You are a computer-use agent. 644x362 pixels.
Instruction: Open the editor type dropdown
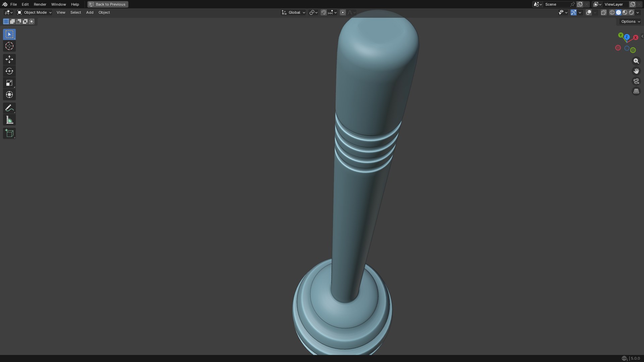coord(8,12)
